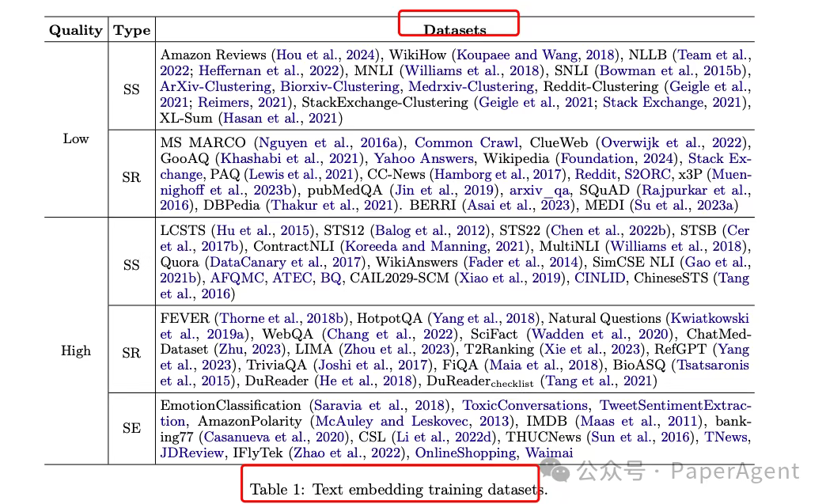Screen dimensions: 826x504
Task: Click the Khashabi et al., 2021 citation
Action: pyautogui.click(x=290, y=158)
